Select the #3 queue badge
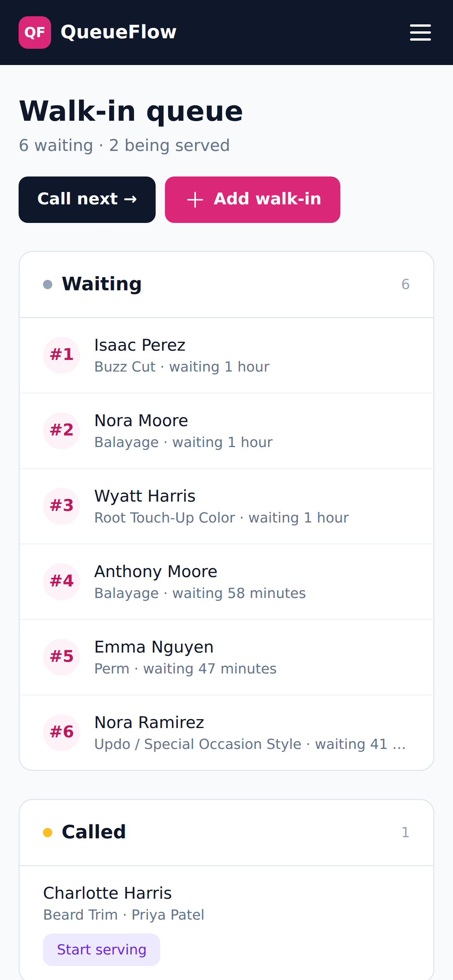The width and height of the screenshot is (453, 980). pos(62,506)
